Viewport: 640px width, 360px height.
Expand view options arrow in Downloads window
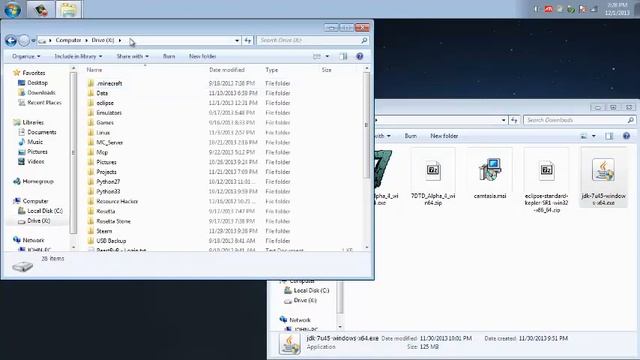593,136
